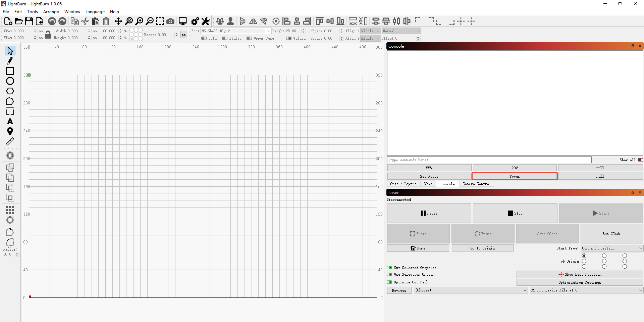
Task: Open Device Settings wrench icon
Action: coord(206,21)
